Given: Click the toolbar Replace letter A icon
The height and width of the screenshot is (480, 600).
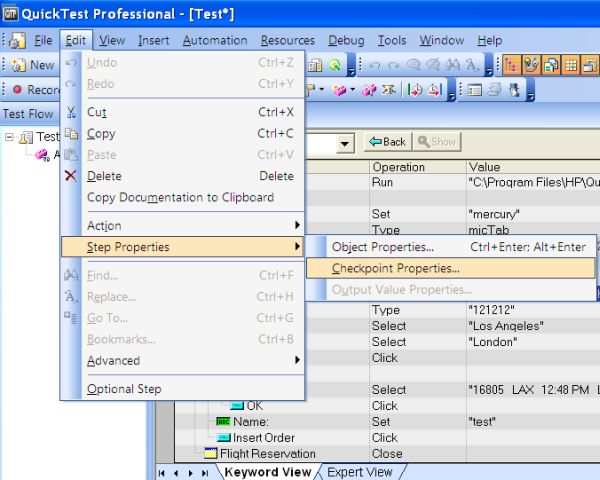Looking at the screenshot, I should [473, 65].
